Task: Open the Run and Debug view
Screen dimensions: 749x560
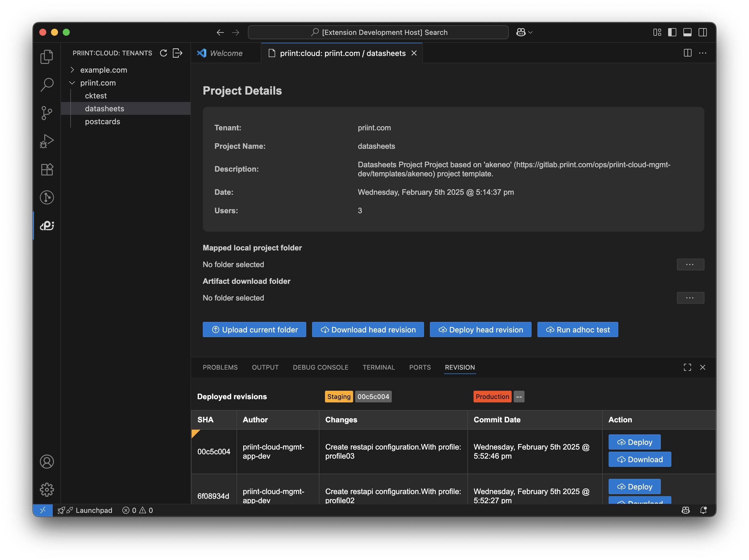Action: (x=47, y=141)
